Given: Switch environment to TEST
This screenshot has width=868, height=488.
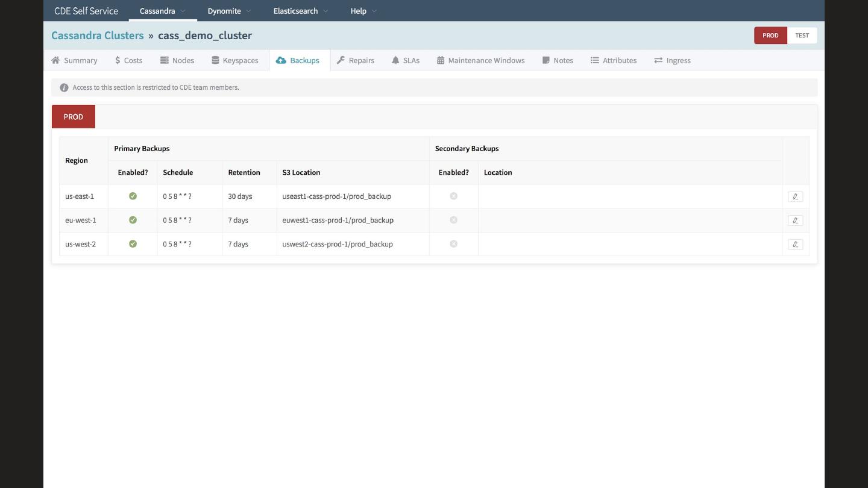Looking at the screenshot, I should click(802, 36).
